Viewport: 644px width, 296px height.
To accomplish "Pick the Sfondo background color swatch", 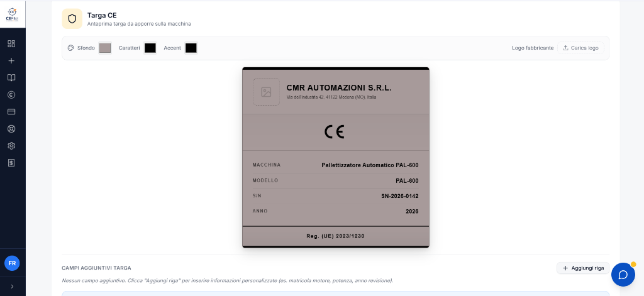I will pyautogui.click(x=105, y=48).
